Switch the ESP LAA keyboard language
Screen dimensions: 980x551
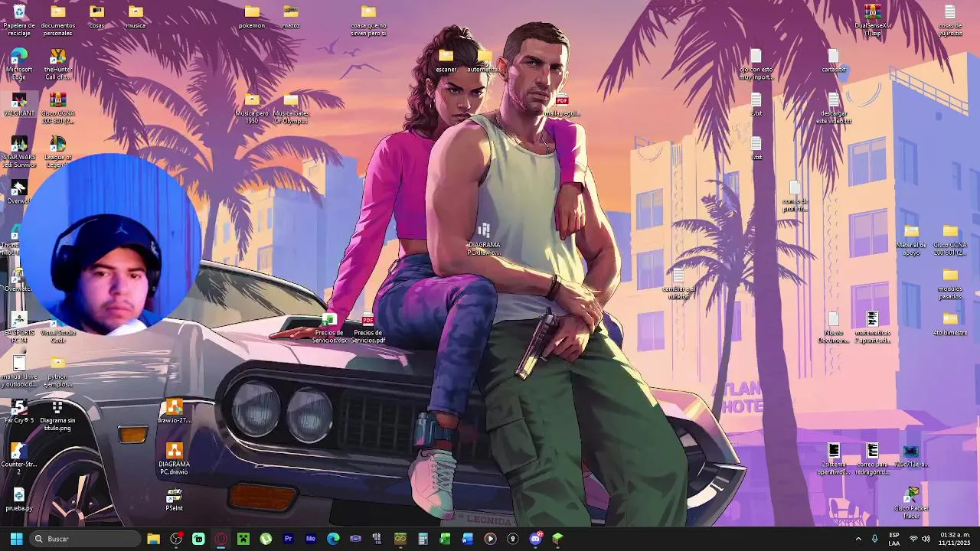click(894, 539)
